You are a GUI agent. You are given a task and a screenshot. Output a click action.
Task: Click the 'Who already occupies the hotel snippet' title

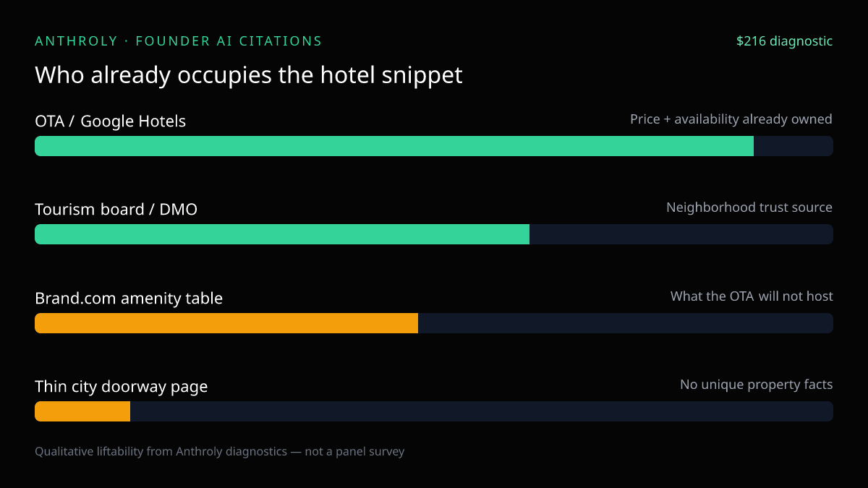[249, 75]
